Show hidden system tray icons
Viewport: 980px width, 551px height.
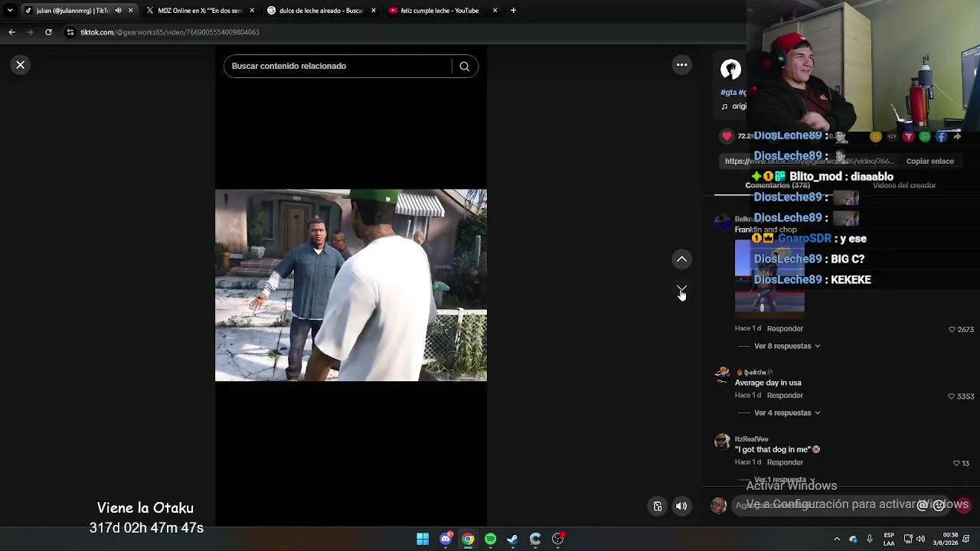[x=837, y=539]
